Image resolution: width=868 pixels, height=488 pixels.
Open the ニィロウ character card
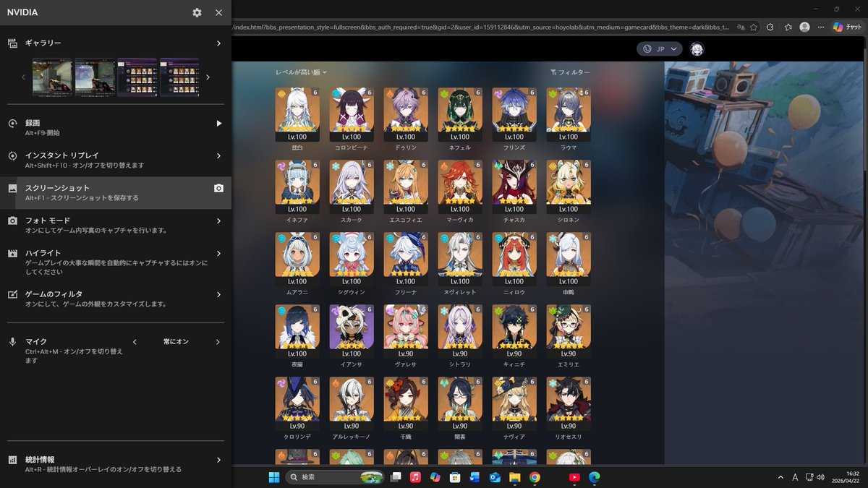pos(514,260)
